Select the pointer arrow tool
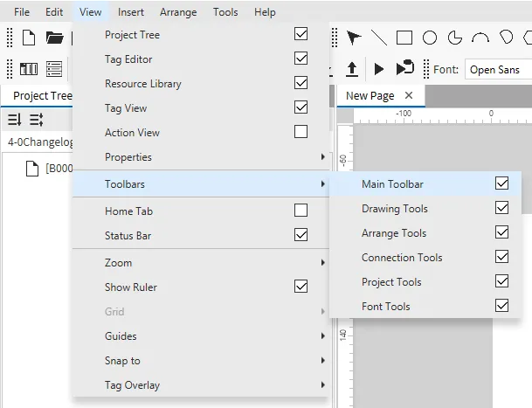The image size is (532, 408). tap(353, 38)
